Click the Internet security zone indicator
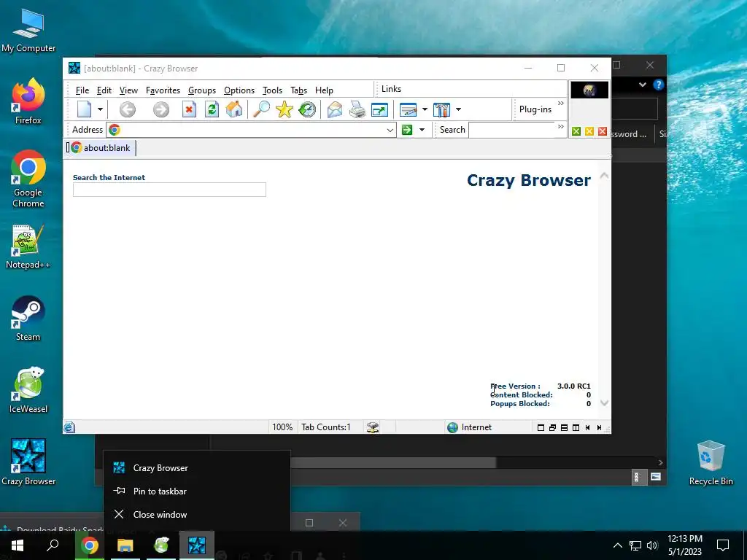Screen dimensions: 747x560 pos(470,427)
